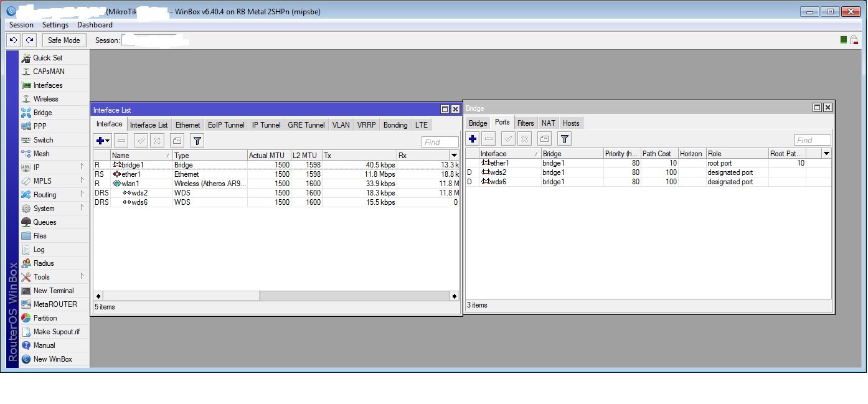Click the blue plus in Bridge Ports
868x404 pixels.
click(x=473, y=139)
